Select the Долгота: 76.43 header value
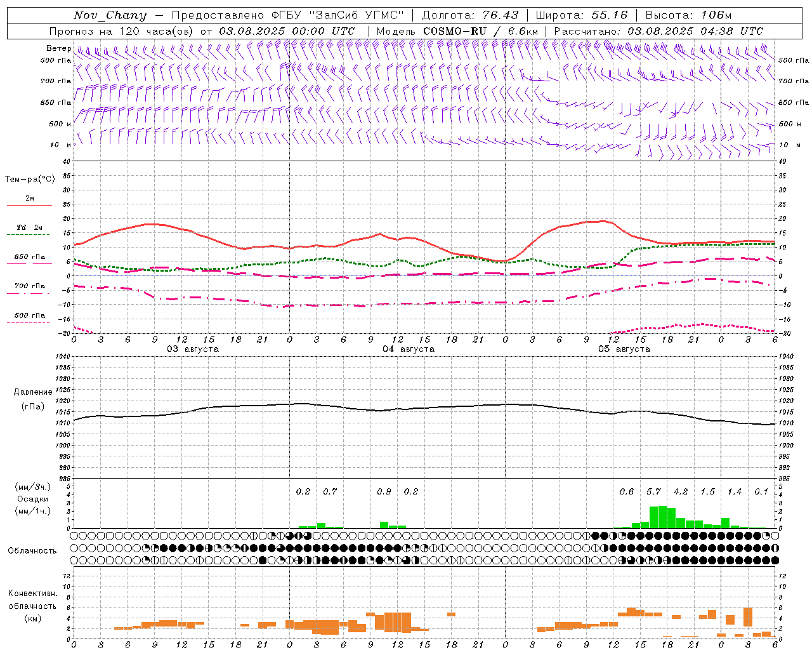 (x=471, y=15)
